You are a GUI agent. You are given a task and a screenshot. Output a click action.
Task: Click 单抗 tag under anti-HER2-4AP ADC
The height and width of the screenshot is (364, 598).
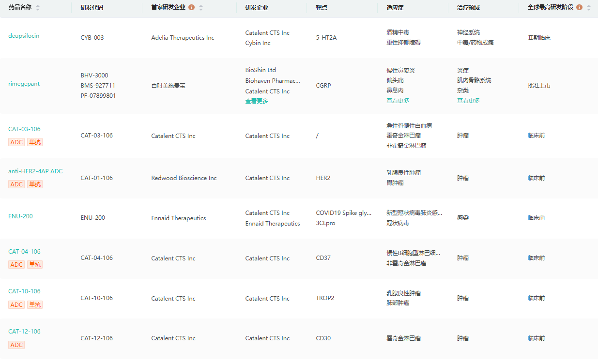[x=35, y=184]
